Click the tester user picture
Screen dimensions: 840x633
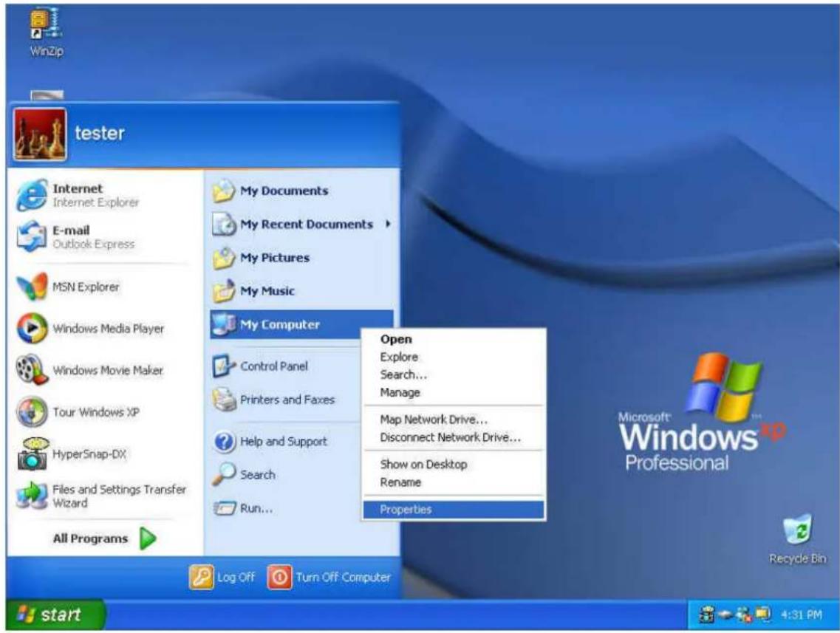(x=40, y=134)
